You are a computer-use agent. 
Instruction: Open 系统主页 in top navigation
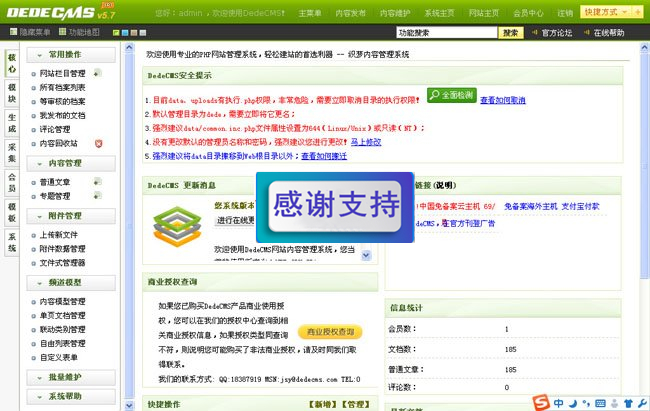coord(439,13)
